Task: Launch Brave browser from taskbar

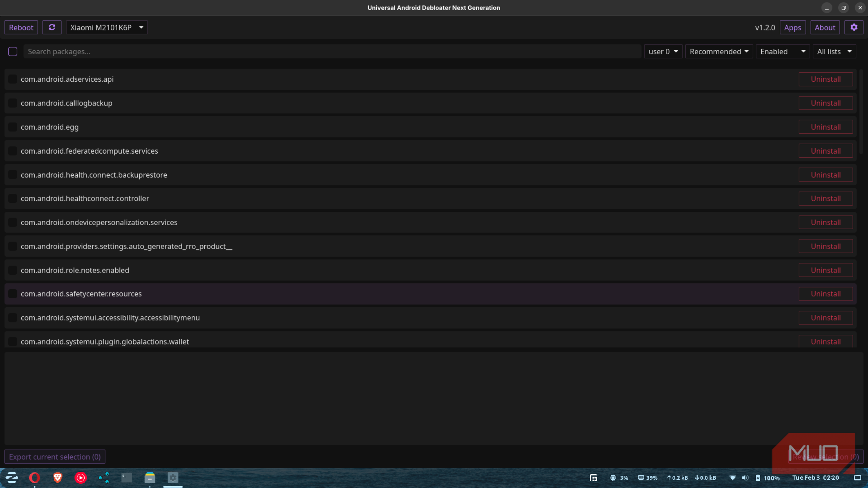Action: (x=58, y=478)
